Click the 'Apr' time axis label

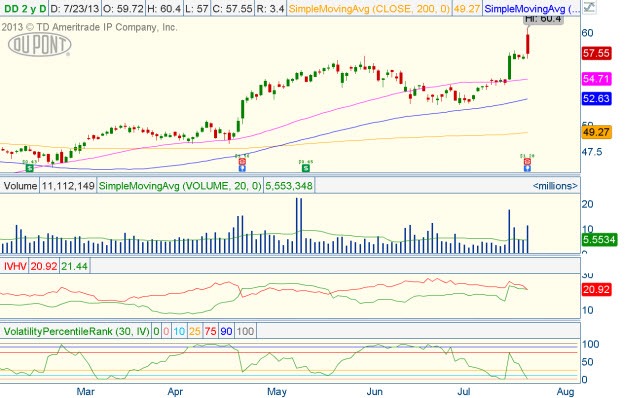tap(175, 392)
